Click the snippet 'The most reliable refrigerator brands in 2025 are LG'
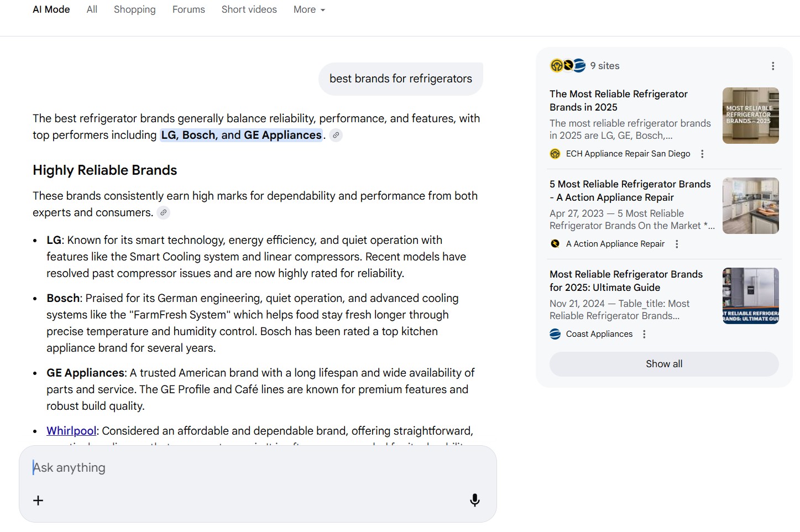Image resolution: width=800 pixels, height=532 pixels. coord(630,129)
